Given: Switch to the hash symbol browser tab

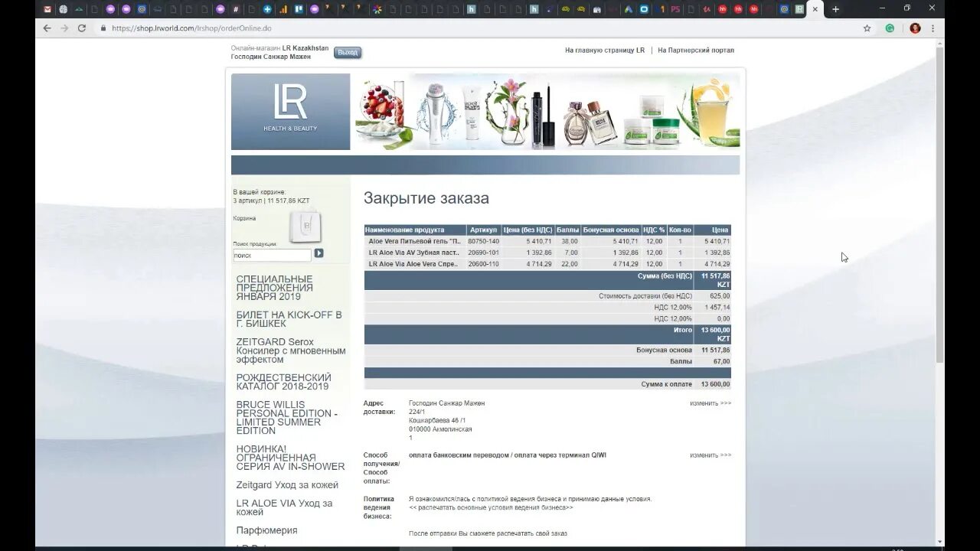Looking at the screenshot, I should point(236,9).
